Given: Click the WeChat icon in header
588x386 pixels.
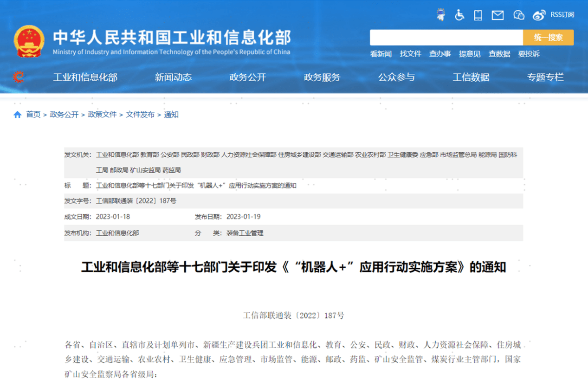Looking at the screenshot, I should pyautogui.click(x=518, y=15).
